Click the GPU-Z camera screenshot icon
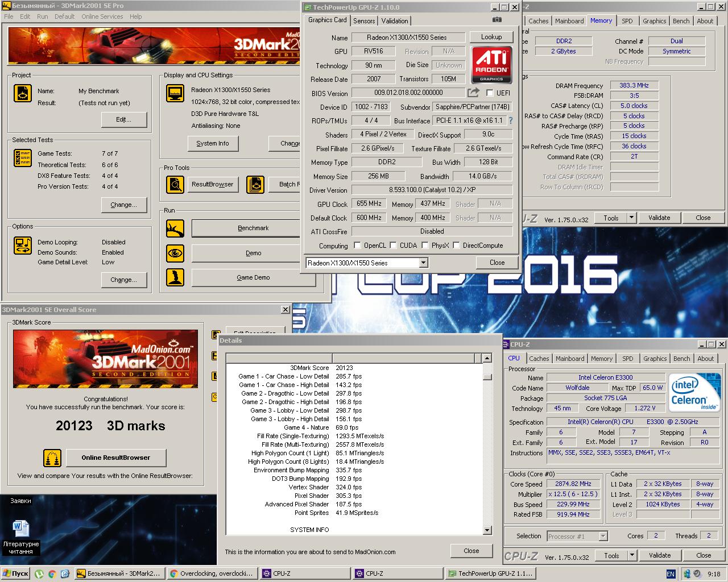The image size is (728, 582). [497, 20]
